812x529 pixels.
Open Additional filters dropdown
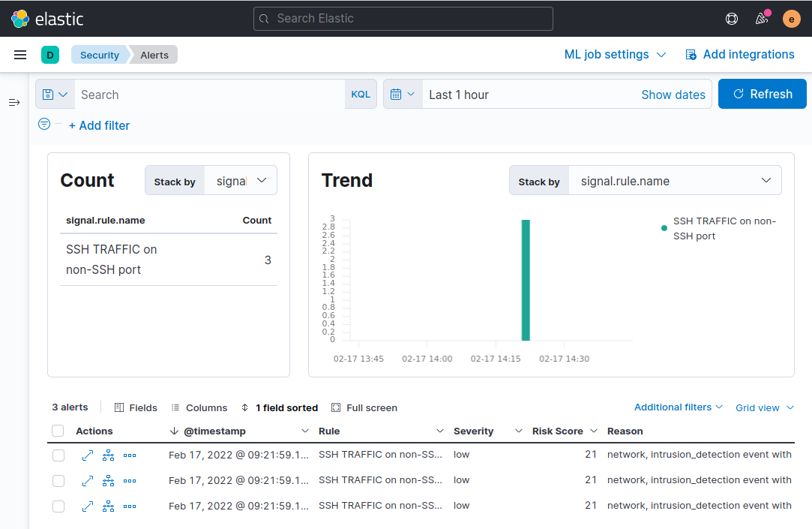coord(679,407)
